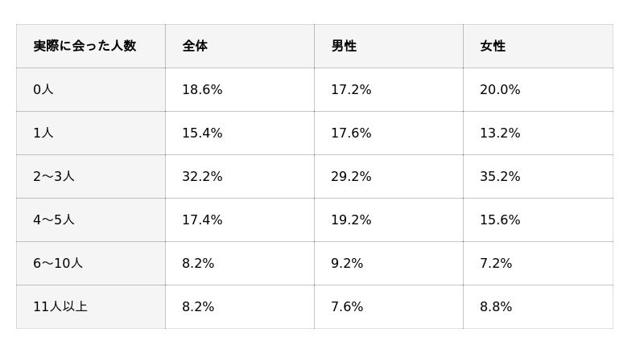Click the 1人 row label
The image size is (644, 353).
[91, 133]
